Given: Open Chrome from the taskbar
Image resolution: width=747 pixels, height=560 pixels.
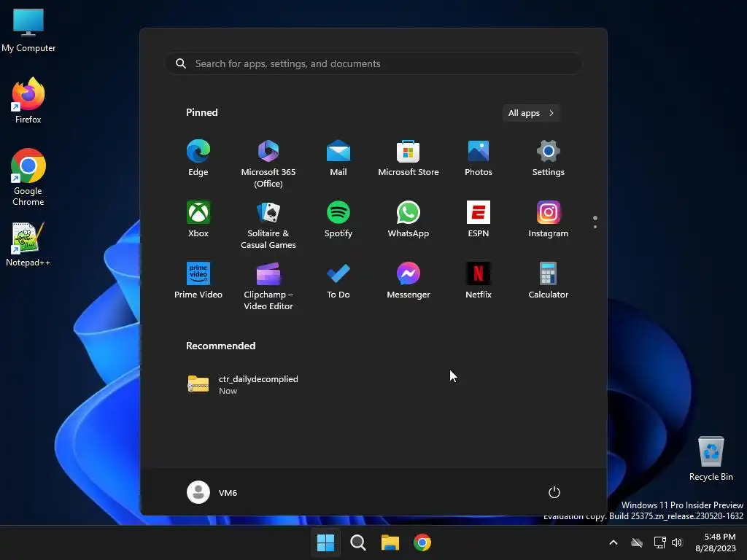Looking at the screenshot, I should [x=422, y=542].
